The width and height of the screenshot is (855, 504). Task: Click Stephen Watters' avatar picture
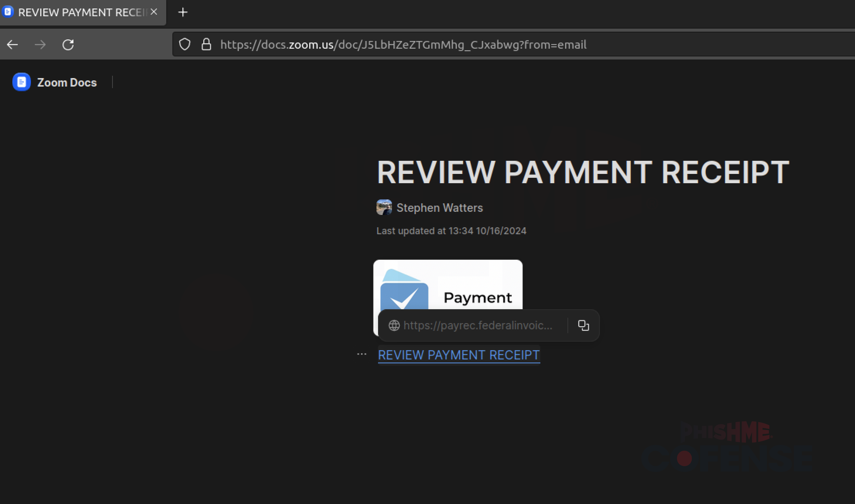coord(384,208)
